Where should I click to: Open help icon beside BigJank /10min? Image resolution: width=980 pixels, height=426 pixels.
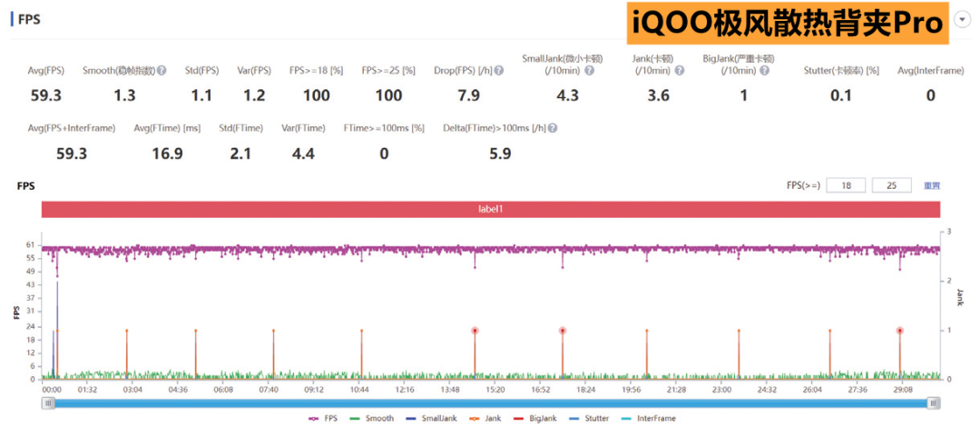[x=764, y=71]
